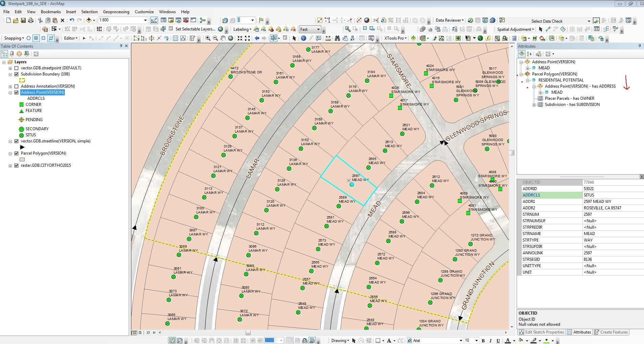
Task: Open the Editor dropdown menu
Action: tap(71, 38)
